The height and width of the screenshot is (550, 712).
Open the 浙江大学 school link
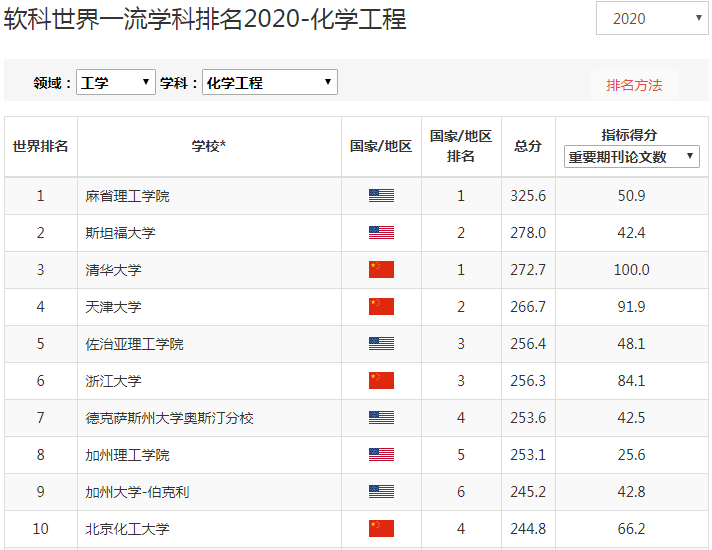point(114,381)
